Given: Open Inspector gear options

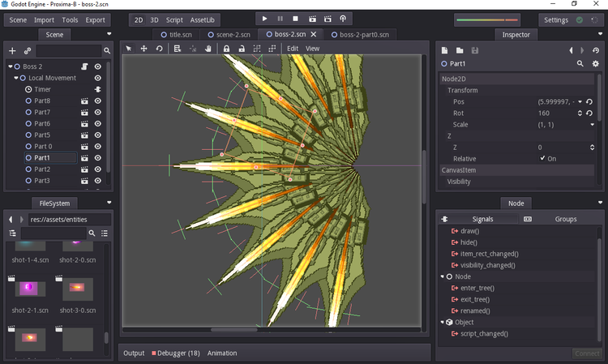Looking at the screenshot, I should pos(596,63).
